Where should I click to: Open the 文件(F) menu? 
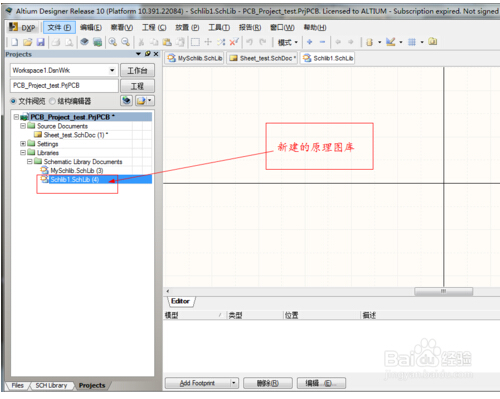click(x=59, y=27)
